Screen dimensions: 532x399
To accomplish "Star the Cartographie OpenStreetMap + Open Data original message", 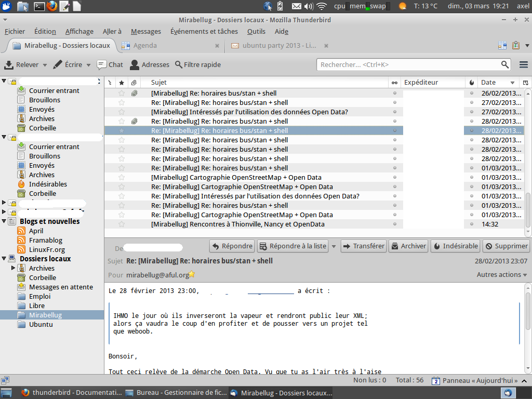I will 122,178.
